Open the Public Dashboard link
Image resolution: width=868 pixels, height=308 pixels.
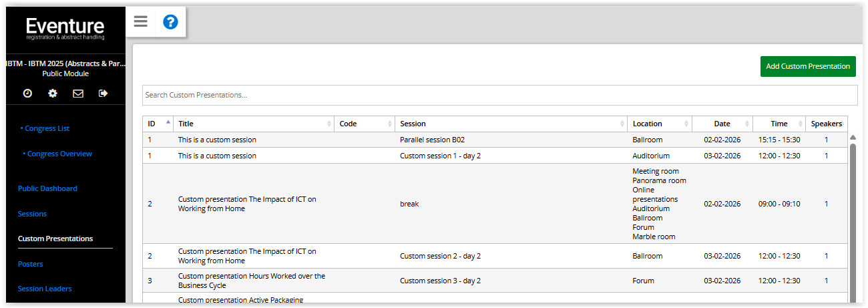47,188
